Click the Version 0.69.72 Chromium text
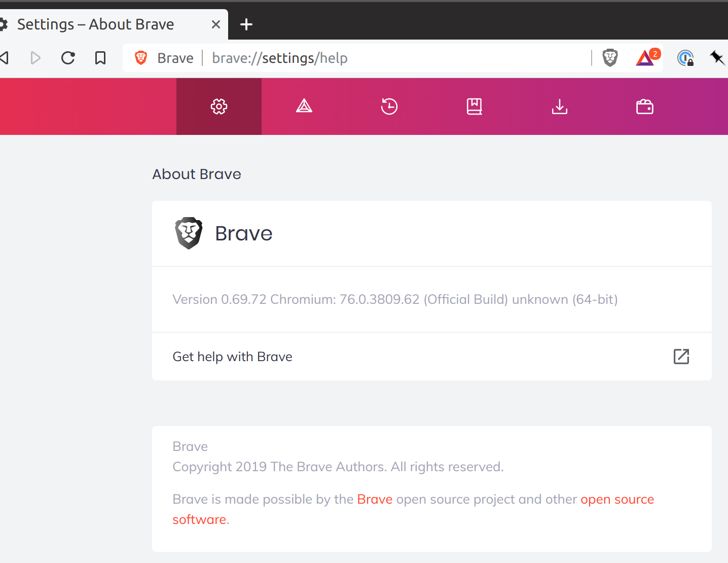728x563 pixels. pyautogui.click(x=395, y=299)
